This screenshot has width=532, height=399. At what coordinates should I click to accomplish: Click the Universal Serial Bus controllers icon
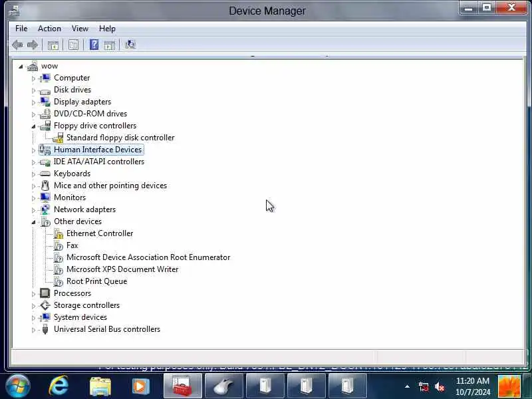[x=45, y=329]
